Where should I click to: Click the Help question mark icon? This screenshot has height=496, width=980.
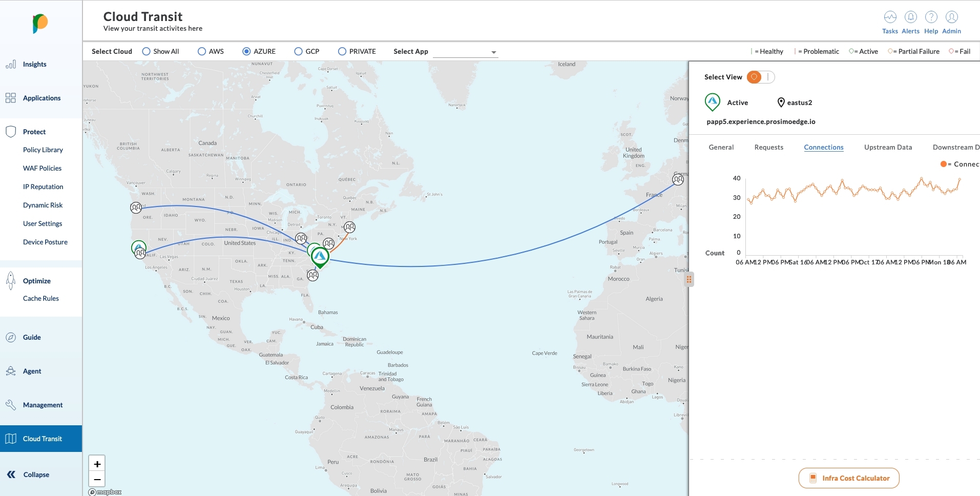931,17
